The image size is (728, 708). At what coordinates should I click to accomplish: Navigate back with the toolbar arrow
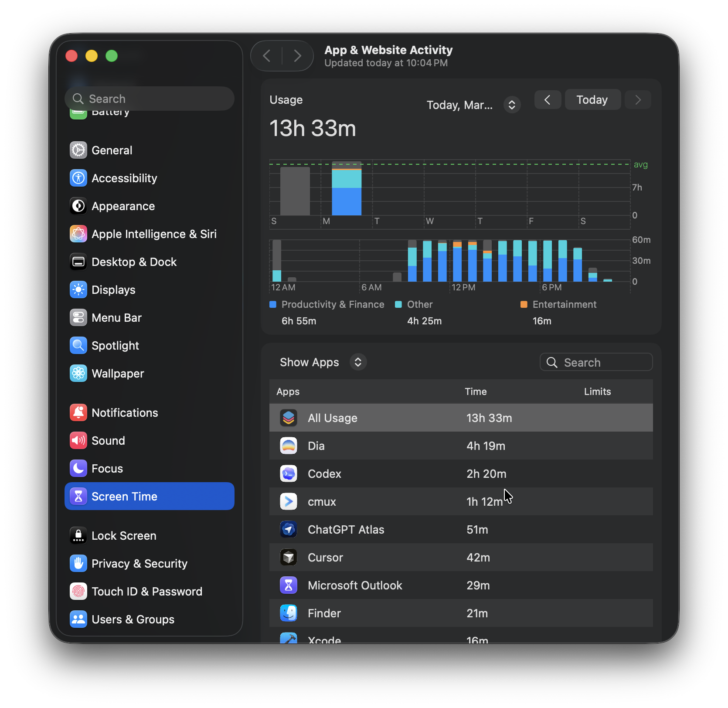[x=267, y=56]
